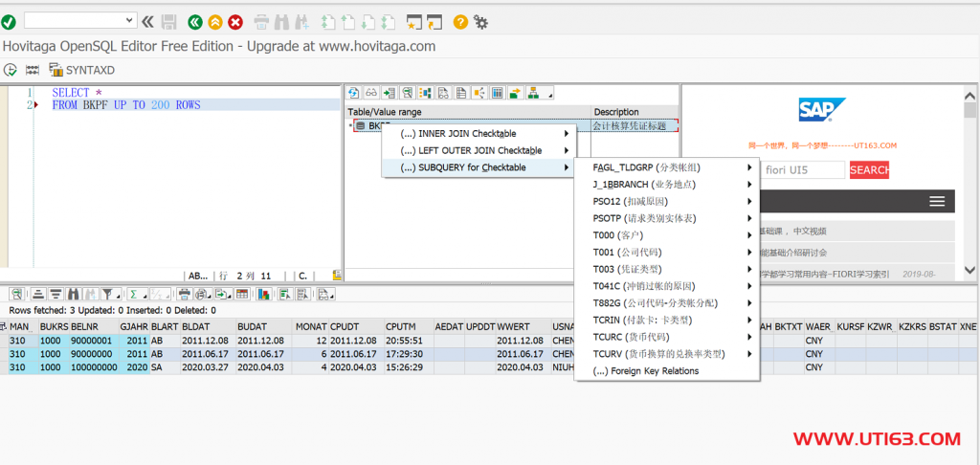This screenshot has width=980, height=465.
Task: Choose TCURC currency code menu entry
Action: [667, 337]
